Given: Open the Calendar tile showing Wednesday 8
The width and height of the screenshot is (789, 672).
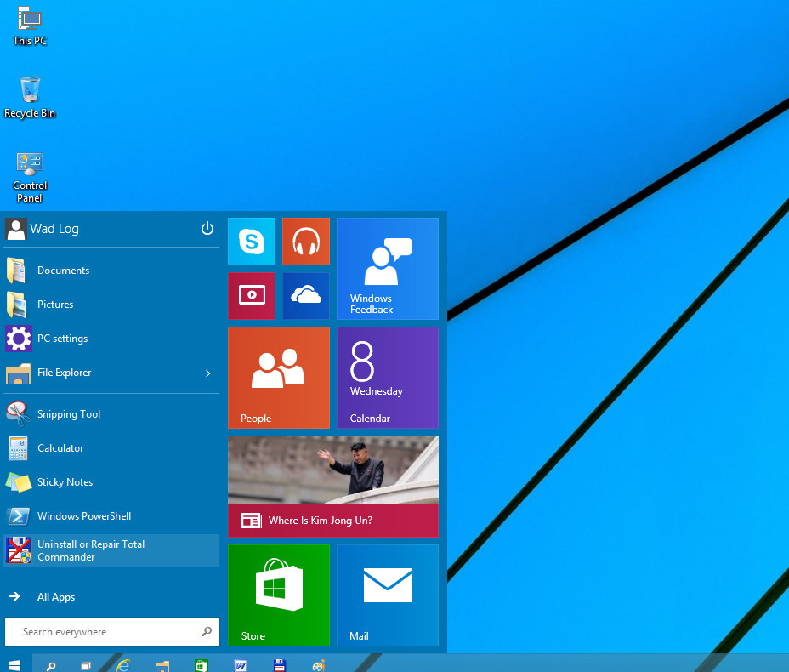Looking at the screenshot, I should 387,377.
